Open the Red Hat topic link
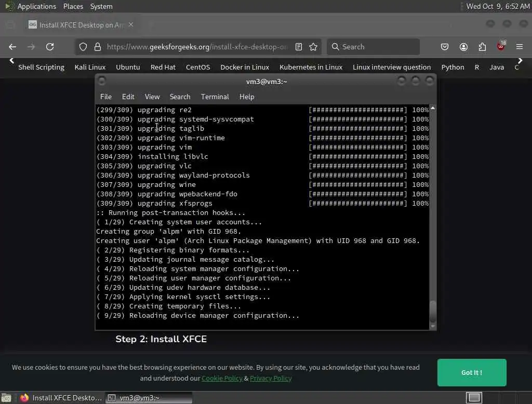This screenshot has height=404, width=532. click(163, 67)
